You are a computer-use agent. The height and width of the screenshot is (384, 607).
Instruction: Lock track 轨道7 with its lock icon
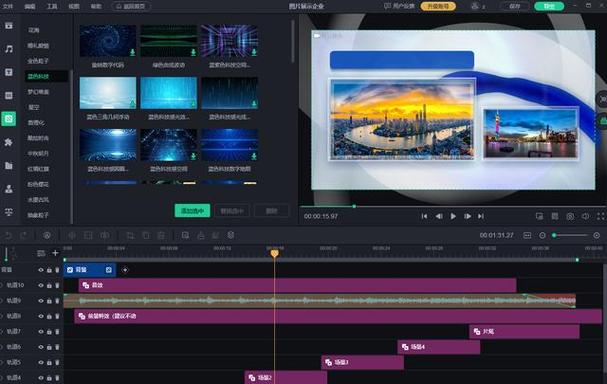49,332
